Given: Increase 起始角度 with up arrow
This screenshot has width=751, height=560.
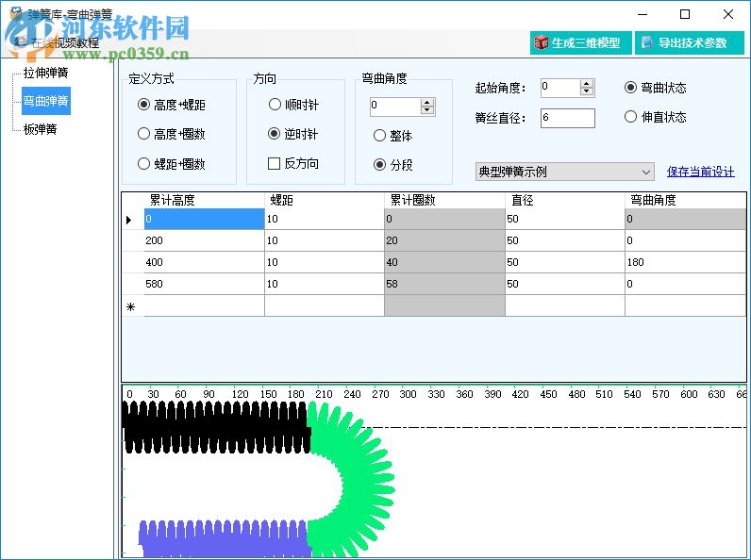Looking at the screenshot, I should pos(587,84).
